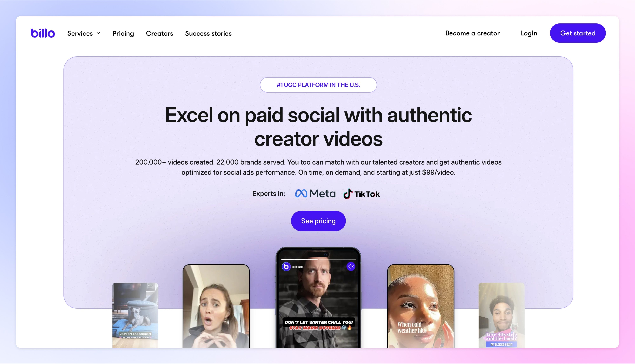
Task: Click the Get started button
Action: [578, 33]
